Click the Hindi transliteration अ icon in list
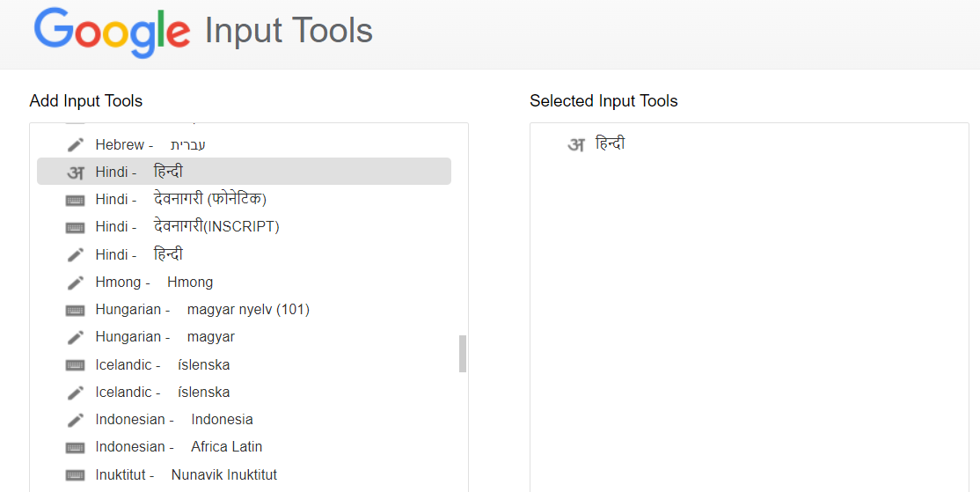The width and height of the screenshot is (980, 492). [75, 172]
